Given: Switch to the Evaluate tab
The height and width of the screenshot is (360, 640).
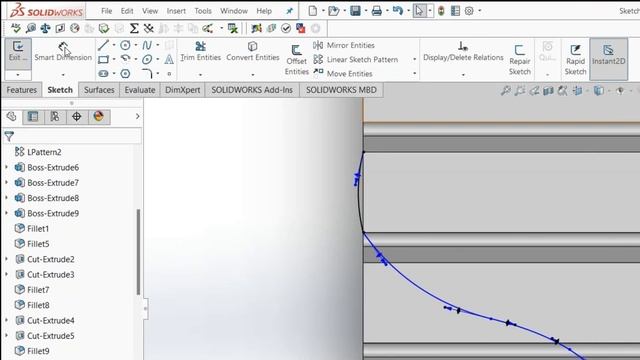Looking at the screenshot, I should [140, 90].
